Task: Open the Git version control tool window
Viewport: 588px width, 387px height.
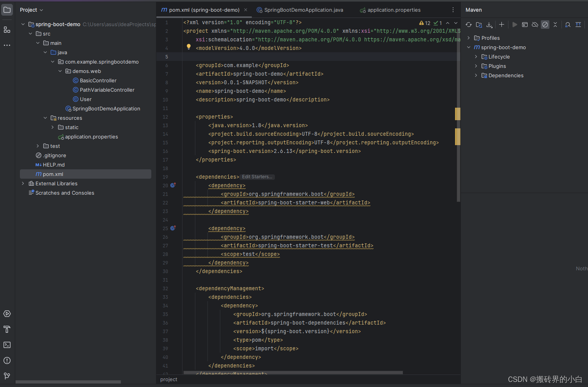Action: click(x=7, y=376)
